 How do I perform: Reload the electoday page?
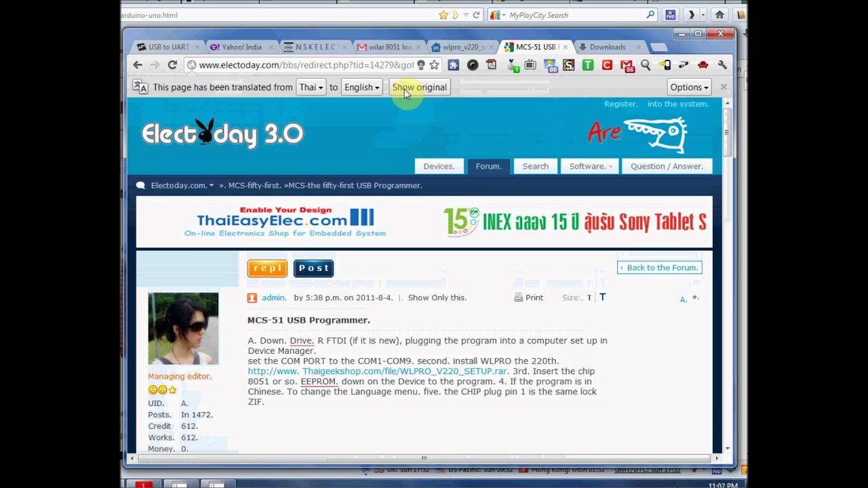[x=172, y=65]
